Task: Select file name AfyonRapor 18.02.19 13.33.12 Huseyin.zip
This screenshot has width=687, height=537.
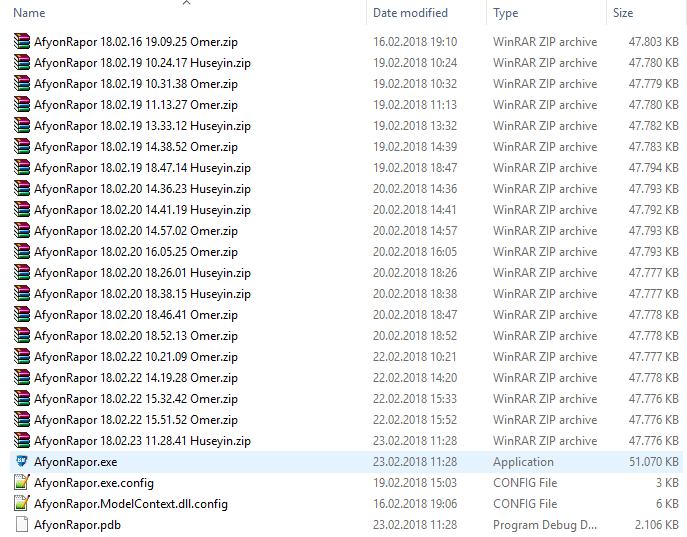Action: coord(142,126)
